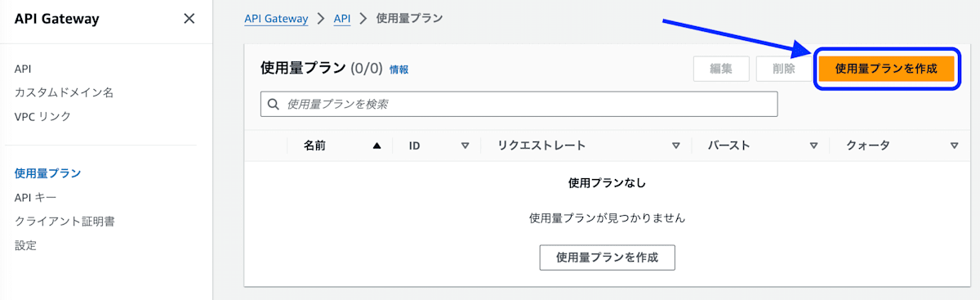Click the リクエストレート column sort triangle

pyautogui.click(x=676, y=146)
